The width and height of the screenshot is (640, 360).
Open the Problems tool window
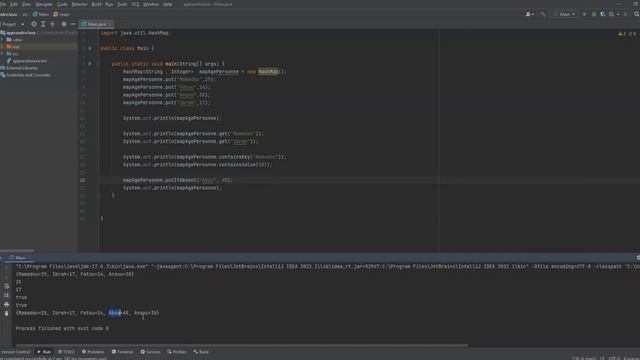point(93,351)
